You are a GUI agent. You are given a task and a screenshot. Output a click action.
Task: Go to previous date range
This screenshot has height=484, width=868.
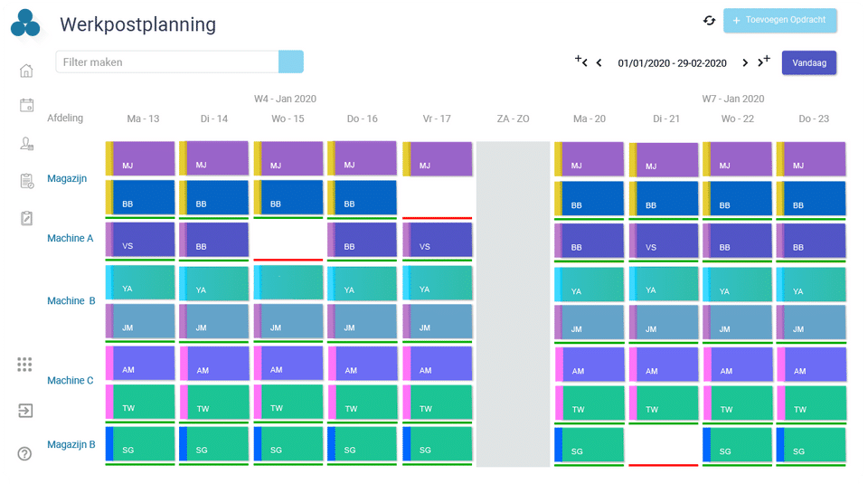click(x=599, y=63)
